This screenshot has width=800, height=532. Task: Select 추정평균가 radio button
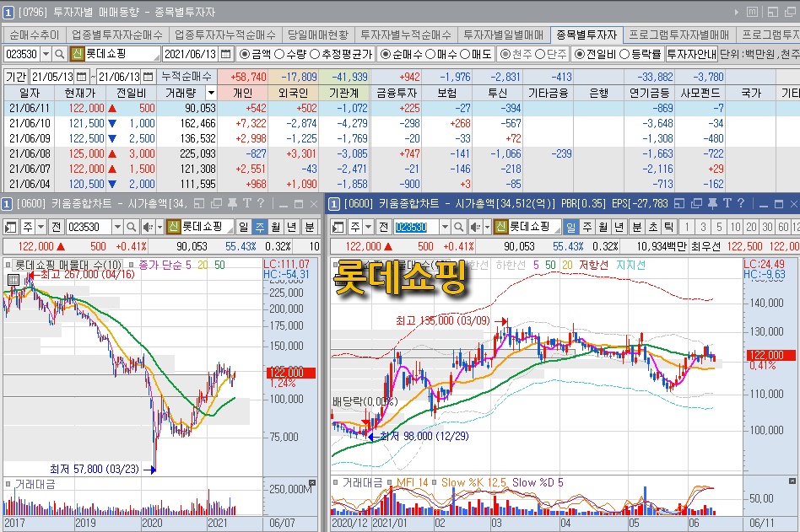pyautogui.click(x=314, y=54)
